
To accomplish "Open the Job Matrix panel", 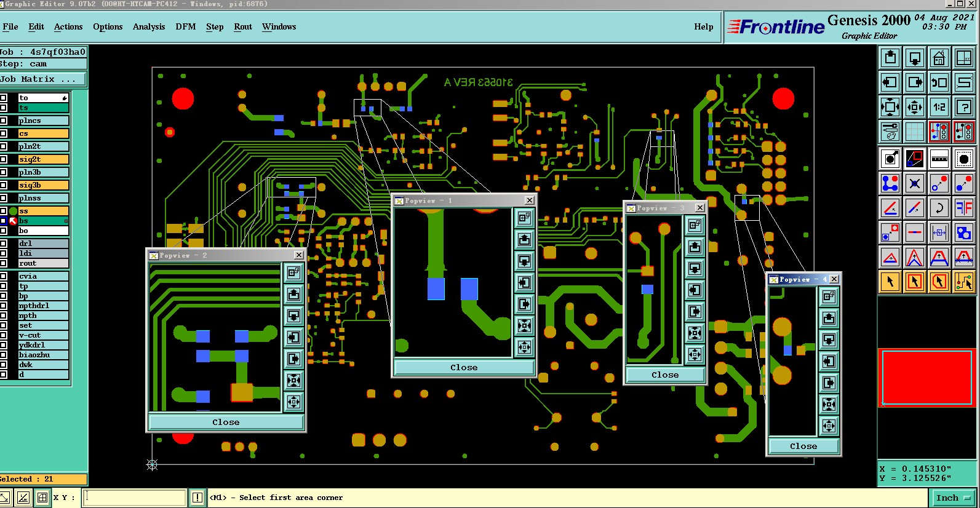I will click(42, 79).
